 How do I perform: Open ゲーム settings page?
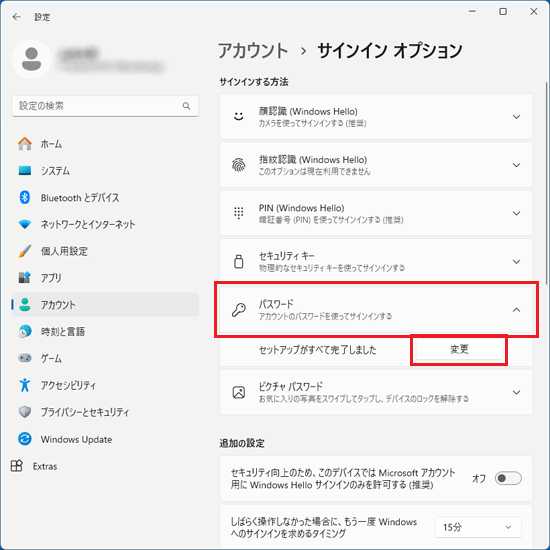point(105,358)
